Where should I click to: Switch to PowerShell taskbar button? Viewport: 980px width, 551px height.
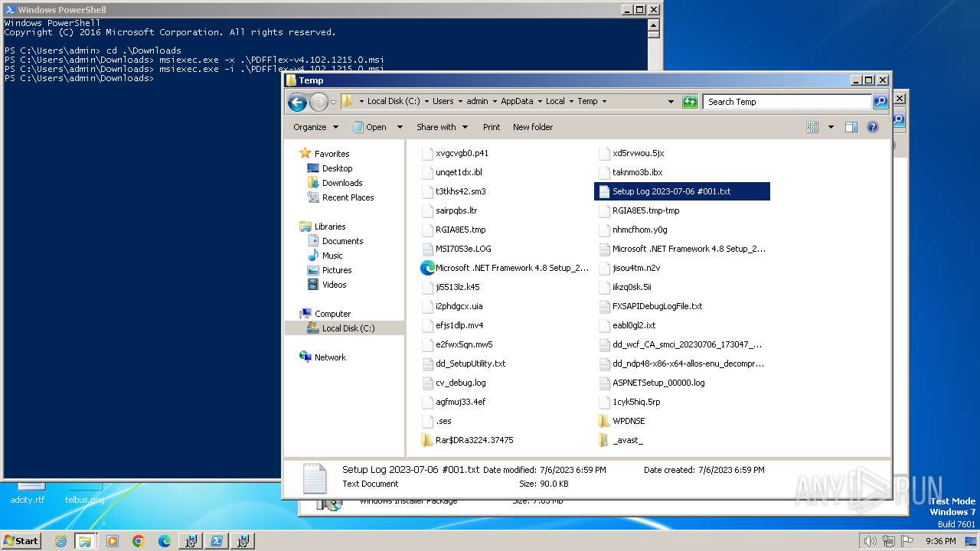coord(217,541)
